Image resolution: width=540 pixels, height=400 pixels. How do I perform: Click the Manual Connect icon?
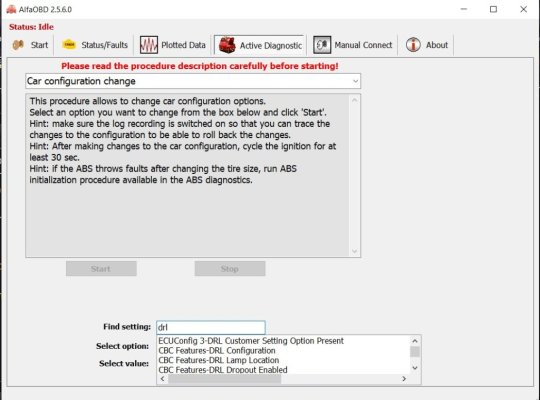(322, 45)
